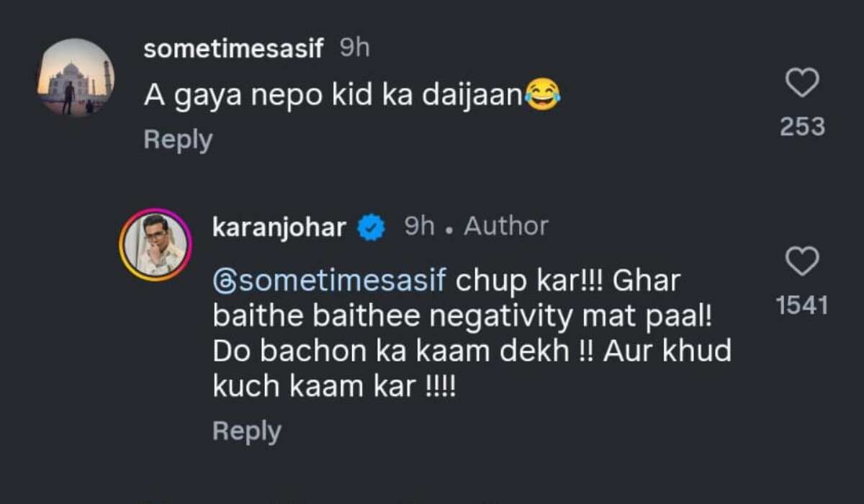
Task: Click the line 'kuch kaam kar !!!!'
Action: pos(334,387)
